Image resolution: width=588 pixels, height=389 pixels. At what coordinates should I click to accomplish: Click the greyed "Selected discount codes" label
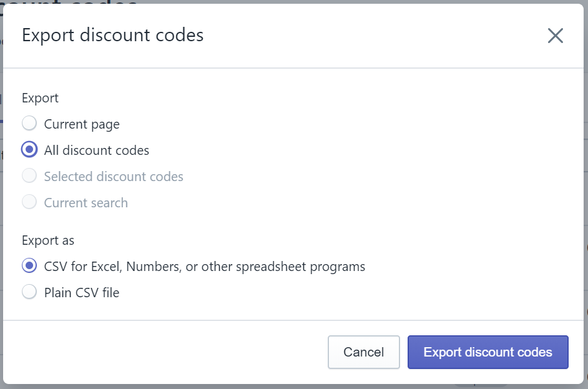tap(114, 177)
